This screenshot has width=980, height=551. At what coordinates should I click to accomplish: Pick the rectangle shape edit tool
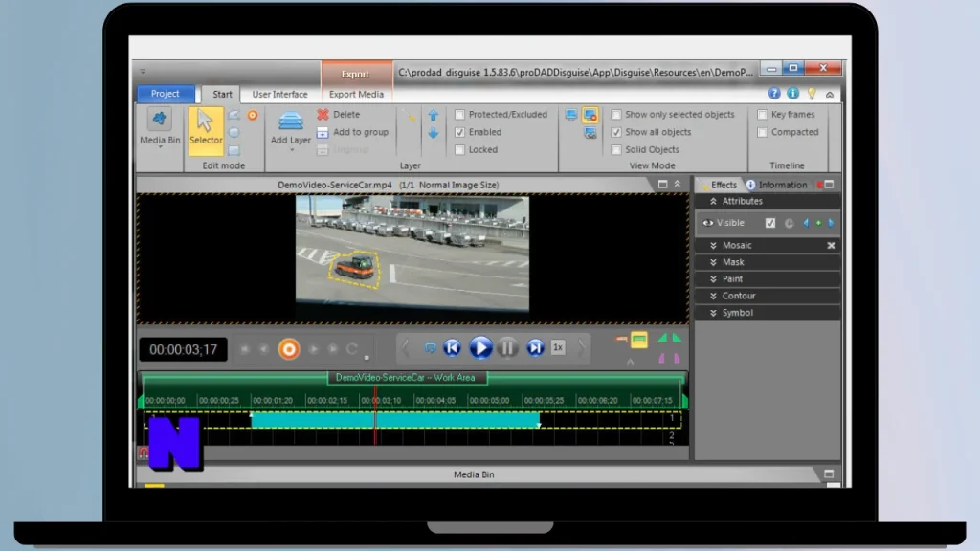pos(234,150)
